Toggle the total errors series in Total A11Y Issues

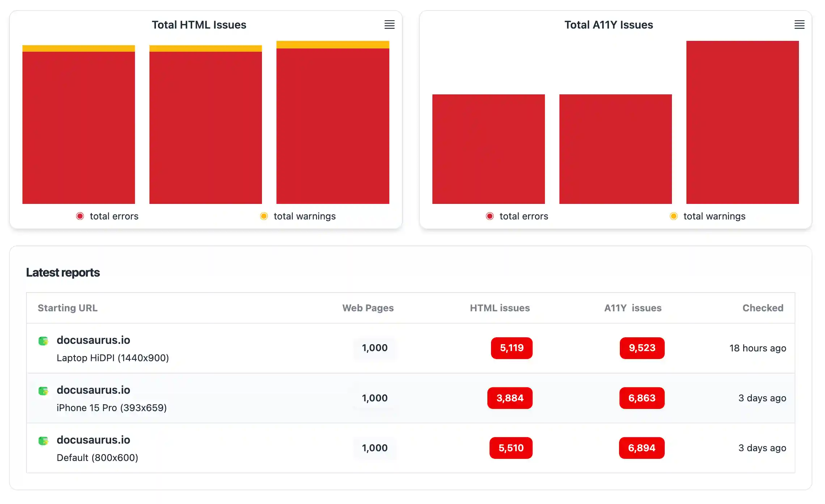pos(517,216)
